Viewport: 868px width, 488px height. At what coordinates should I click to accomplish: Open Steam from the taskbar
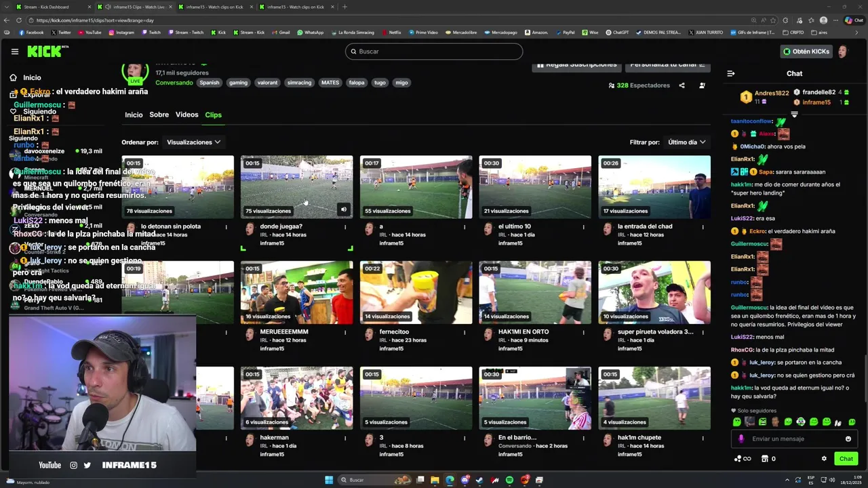pyautogui.click(x=480, y=480)
